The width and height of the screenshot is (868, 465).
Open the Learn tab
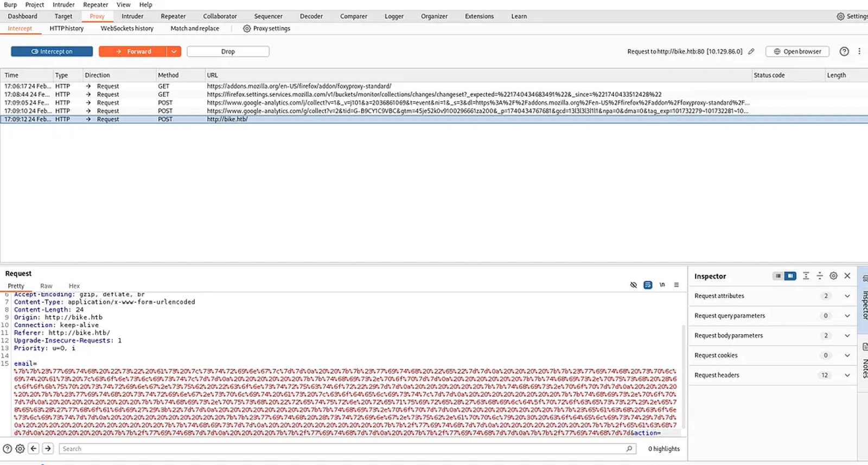[x=519, y=16]
